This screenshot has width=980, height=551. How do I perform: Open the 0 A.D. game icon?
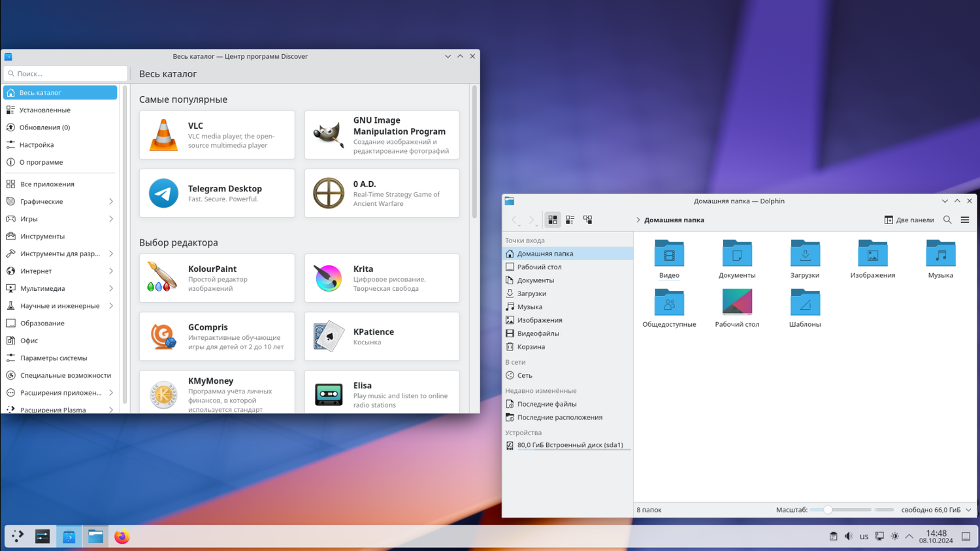pyautogui.click(x=329, y=193)
